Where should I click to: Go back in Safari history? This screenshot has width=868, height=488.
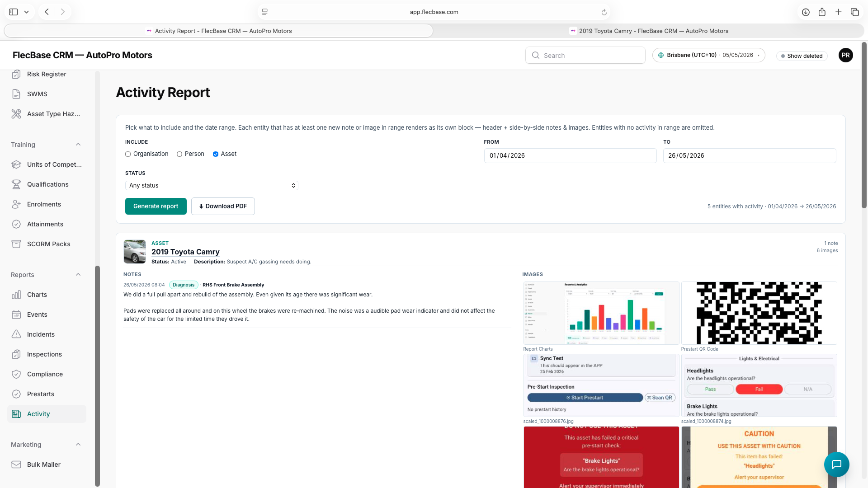pos(47,12)
